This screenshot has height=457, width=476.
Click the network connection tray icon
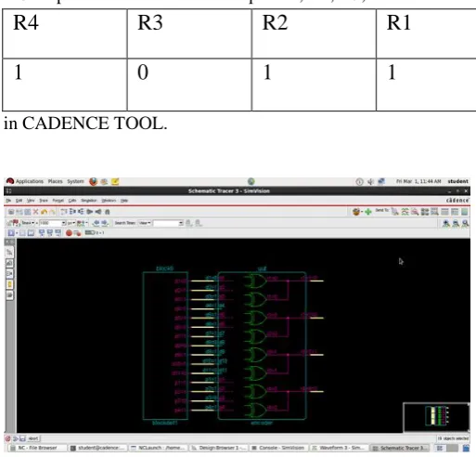381,181
